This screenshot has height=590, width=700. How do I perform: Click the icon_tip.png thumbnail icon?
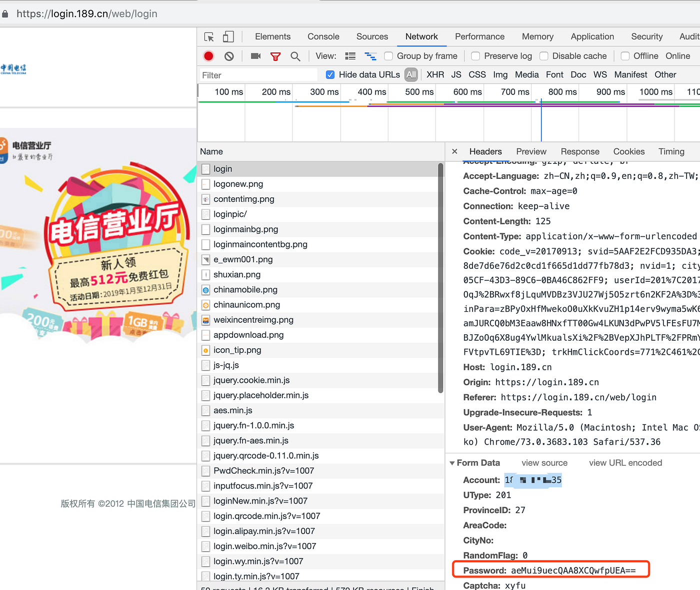click(x=205, y=350)
